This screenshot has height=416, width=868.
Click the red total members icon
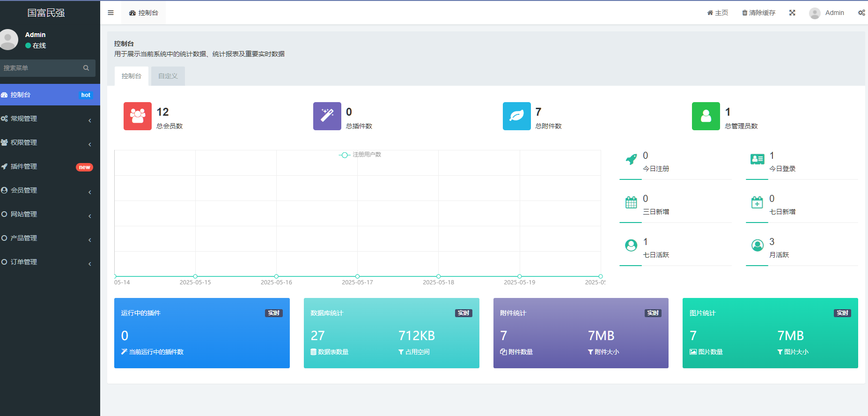(x=138, y=116)
